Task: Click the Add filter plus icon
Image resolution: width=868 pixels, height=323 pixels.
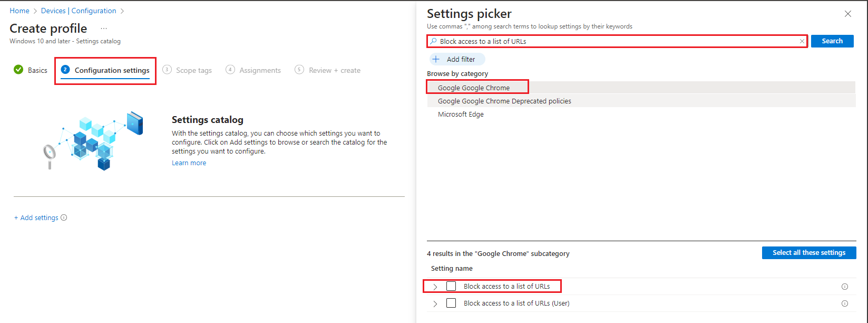Action: tap(436, 59)
